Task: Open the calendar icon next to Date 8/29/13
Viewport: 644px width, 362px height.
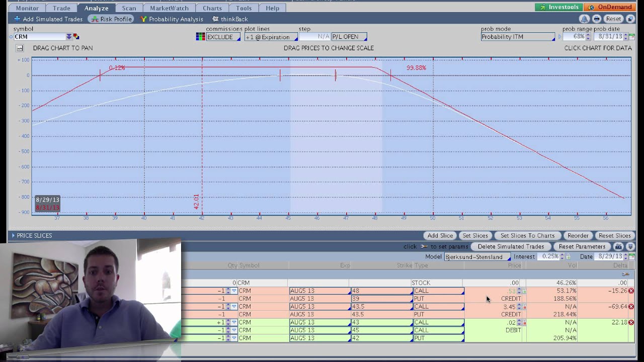Action: (x=632, y=256)
